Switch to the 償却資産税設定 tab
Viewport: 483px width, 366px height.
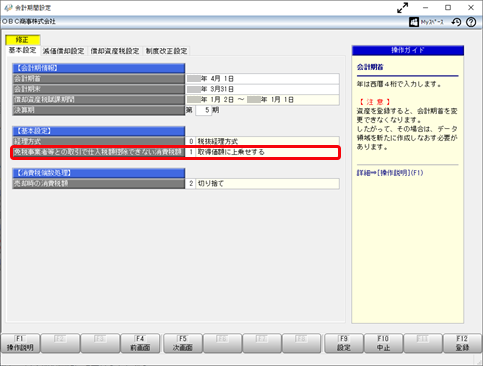115,51
